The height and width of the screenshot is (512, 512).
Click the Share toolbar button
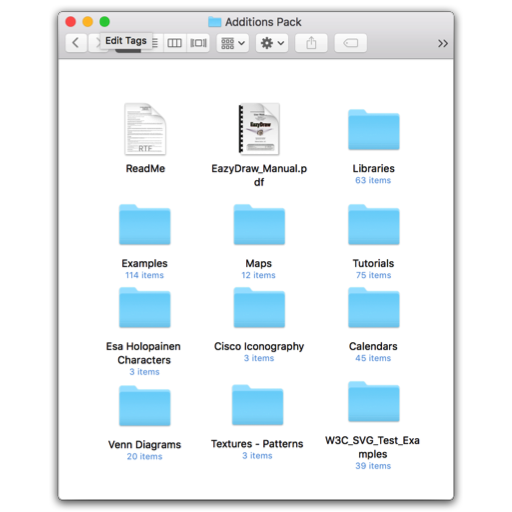click(x=311, y=43)
